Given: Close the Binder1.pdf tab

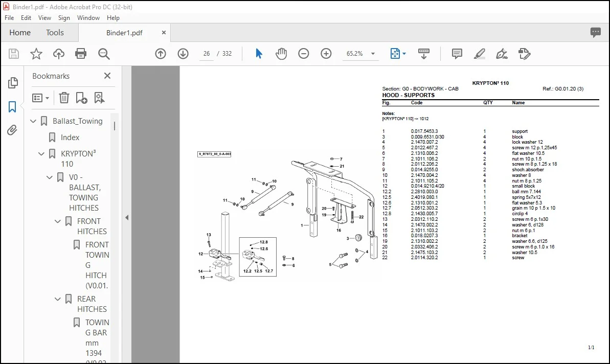Looking at the screenshot, I should (164, 33).
